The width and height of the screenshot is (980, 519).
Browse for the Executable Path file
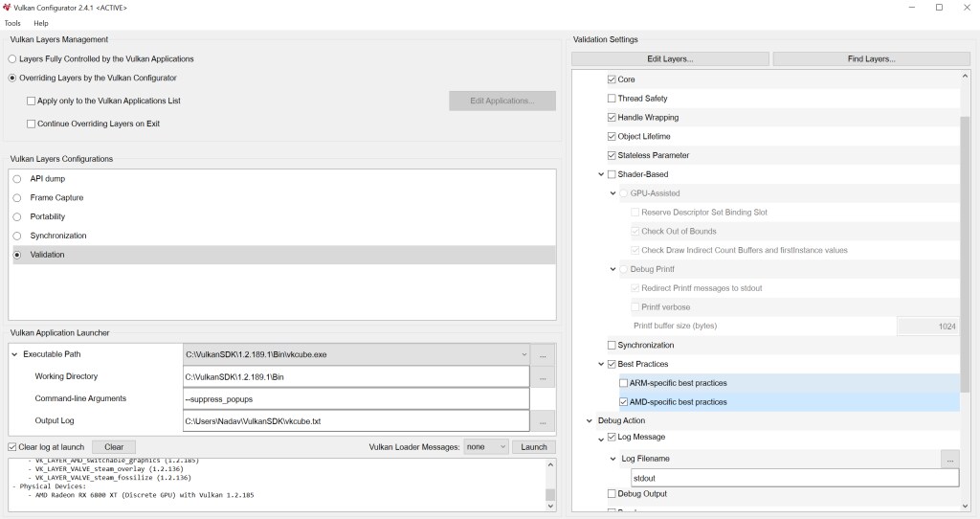click(x=543, y=354)
